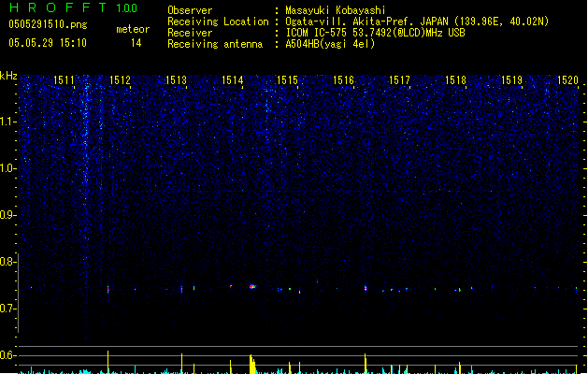Click the HROFFT 1.0.0 title text
Image resolution: width=588 pixels, height=374 pixels.
click(x=74, y=7)
